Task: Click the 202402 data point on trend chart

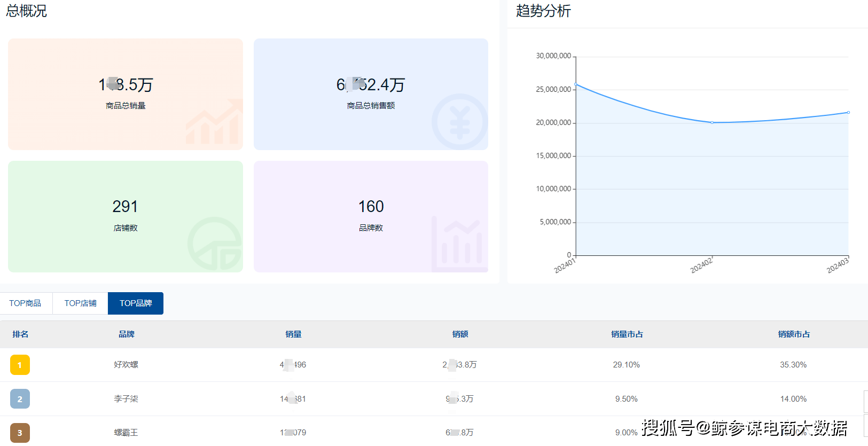Action: point(712,122)
